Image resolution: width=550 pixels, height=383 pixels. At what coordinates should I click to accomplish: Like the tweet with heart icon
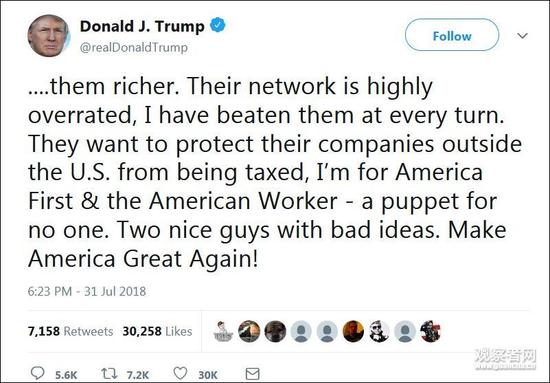click(x=180, y=373)
